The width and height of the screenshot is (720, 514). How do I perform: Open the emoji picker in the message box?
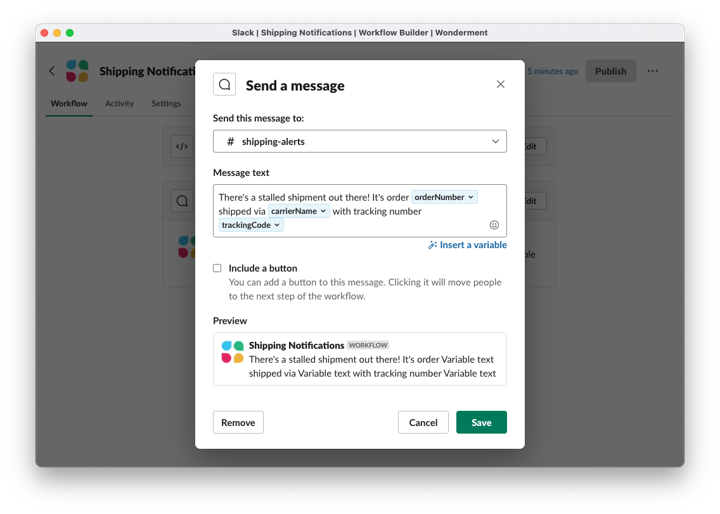[x=494, y=225]
